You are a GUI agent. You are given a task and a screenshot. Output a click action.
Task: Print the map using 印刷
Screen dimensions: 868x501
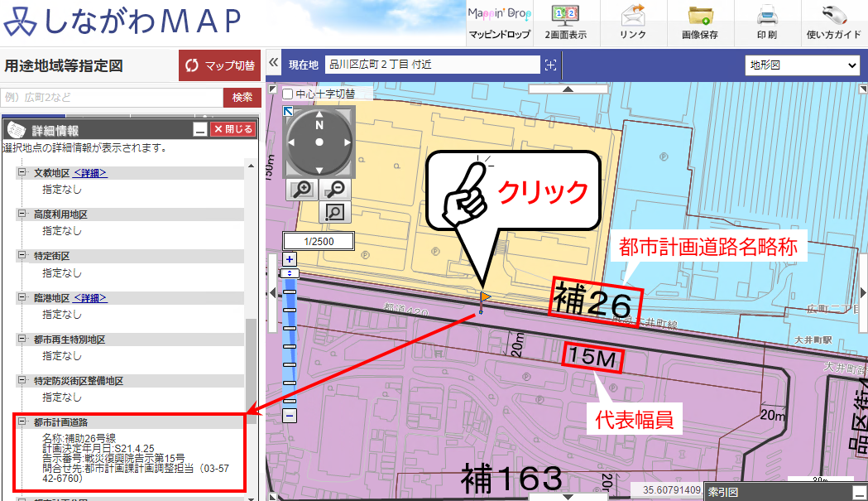[x=766, y=23]
